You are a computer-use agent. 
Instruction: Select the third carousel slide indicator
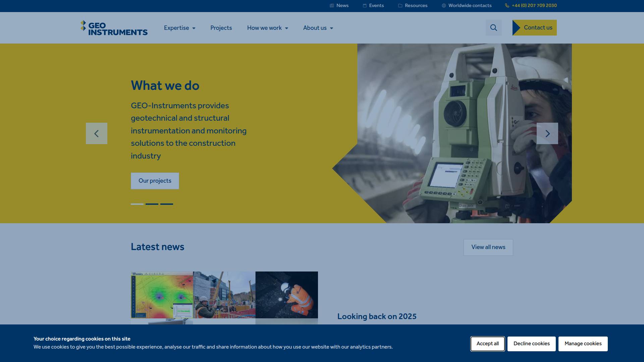[167, 204]
